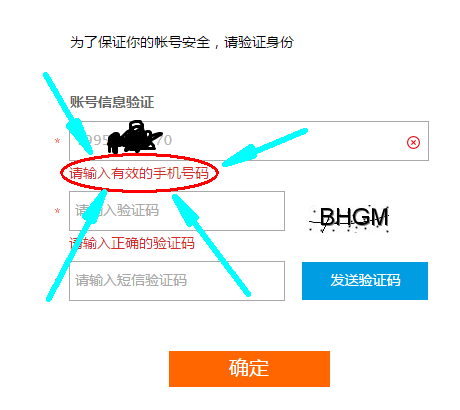The width and height of the screenshot is (460, 410).
Task: Confirm with the orange 确定 button
Action: tap(249, 369)
